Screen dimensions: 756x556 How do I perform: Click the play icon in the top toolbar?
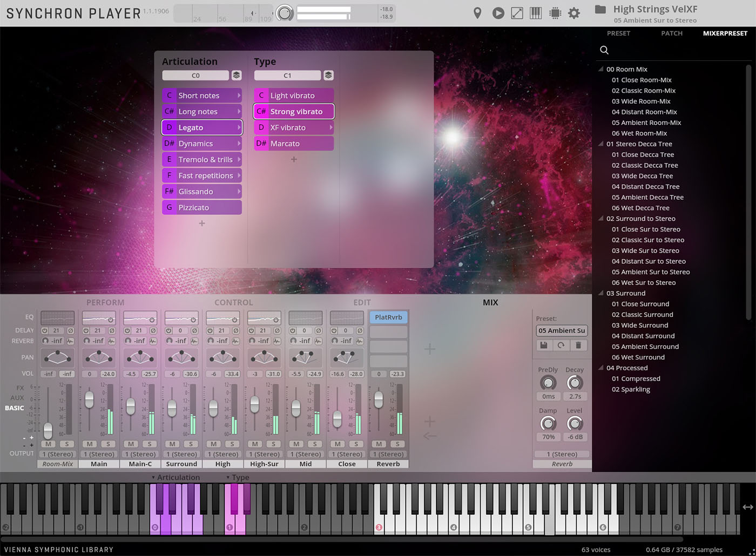pos(498,12)
